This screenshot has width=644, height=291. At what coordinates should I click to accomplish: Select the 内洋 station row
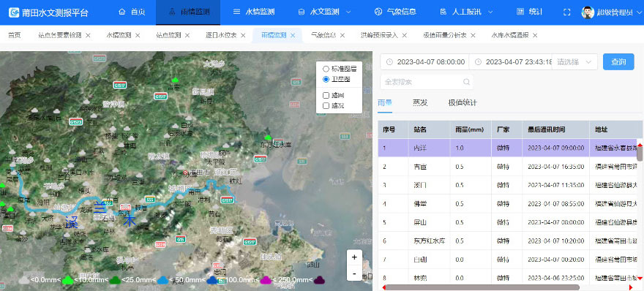(x=507, y=148)
